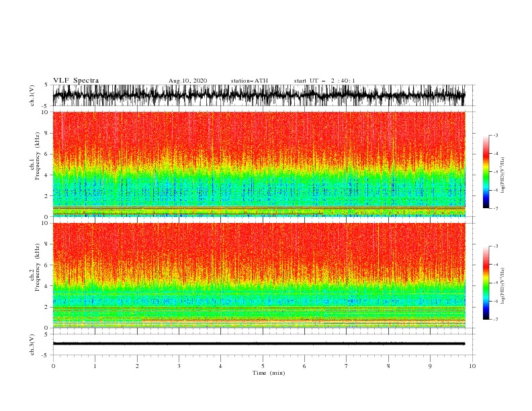Click the '6' tick on the time axis
Image resolution: width=532 pixels, height=411 pixels.
coord(304,366)
